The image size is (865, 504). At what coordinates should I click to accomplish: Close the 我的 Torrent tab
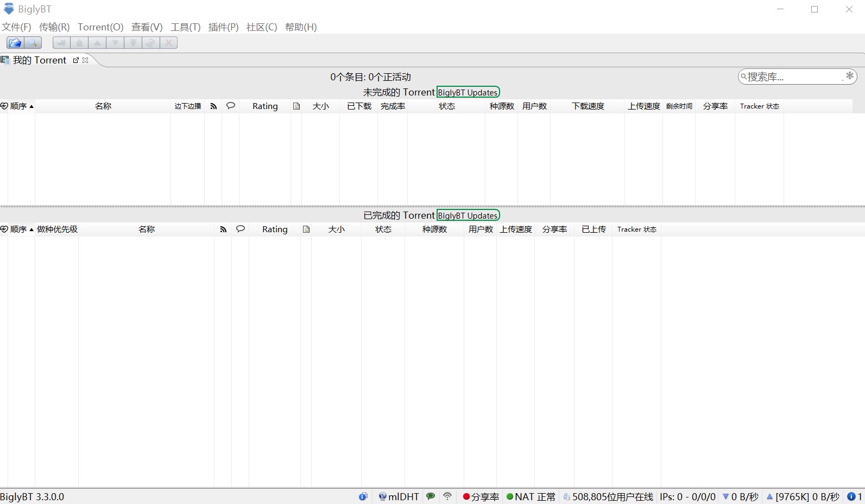tap(85, 60)
